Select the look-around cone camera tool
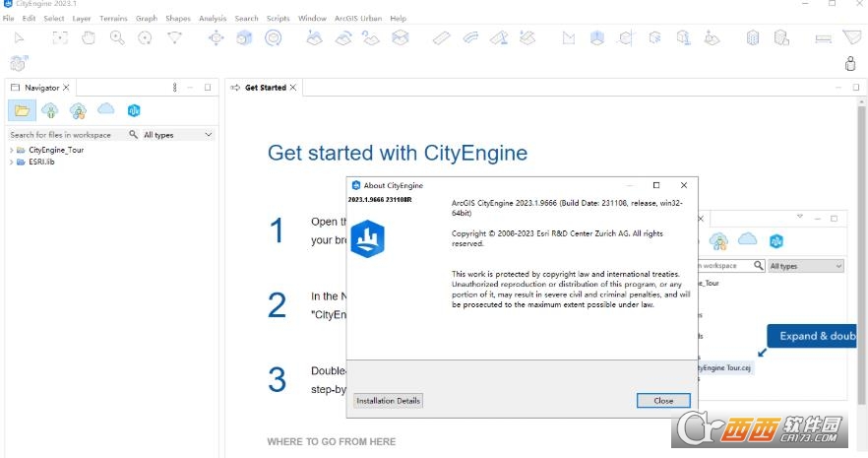 tap(174, 37)
